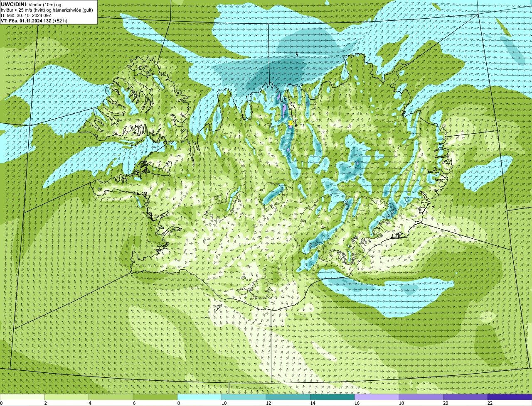532x406 pixels.
Task: Click the dark purple swatch above 22 m/s
Action: click(x=510, y=397)
